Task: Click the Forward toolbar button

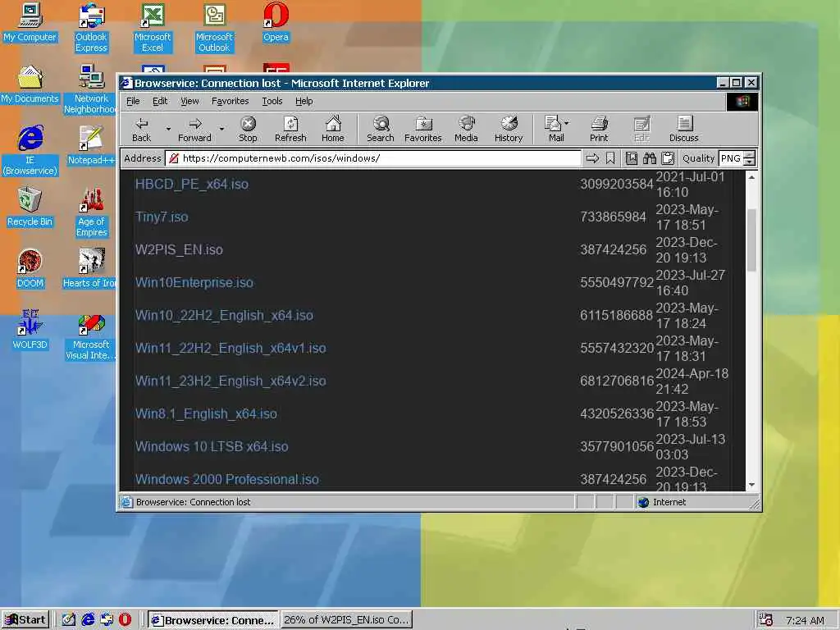Action: [195, 129]
